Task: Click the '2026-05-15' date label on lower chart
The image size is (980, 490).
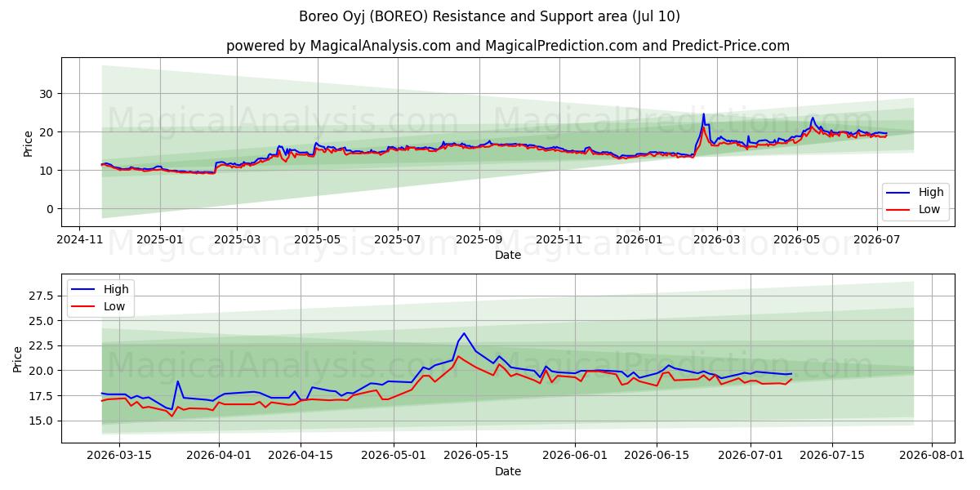Action: tap(475, 457)
